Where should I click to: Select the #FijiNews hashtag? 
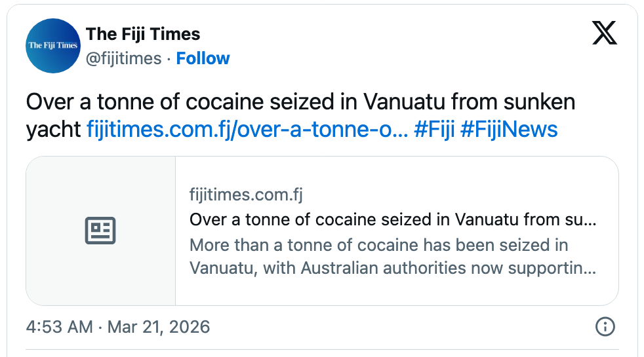point(509,129)
